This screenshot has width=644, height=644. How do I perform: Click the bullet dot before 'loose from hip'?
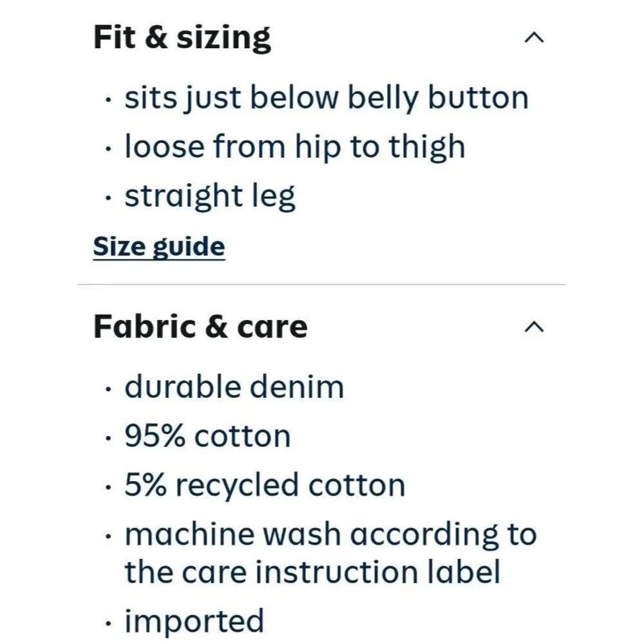point(108,149)
